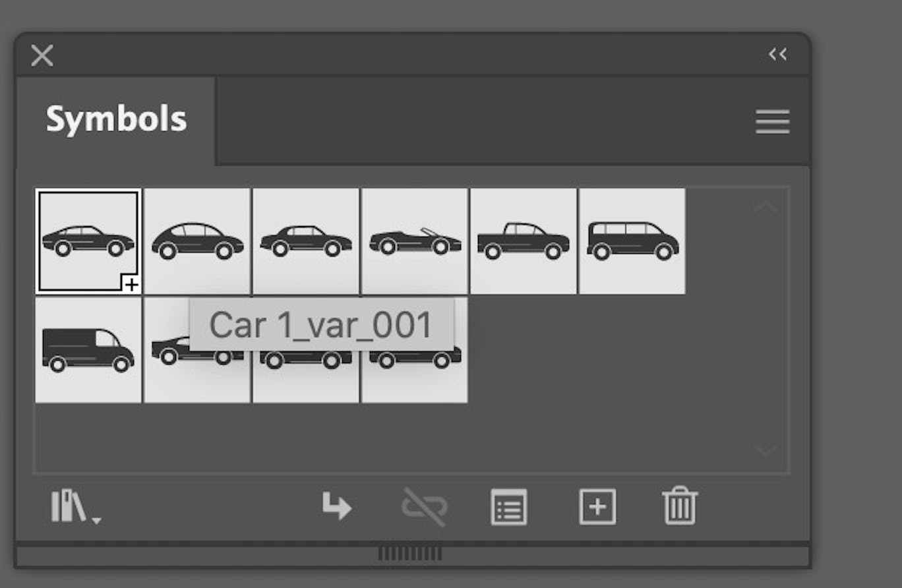Select the pickup truck symbol

coord(523,241)
